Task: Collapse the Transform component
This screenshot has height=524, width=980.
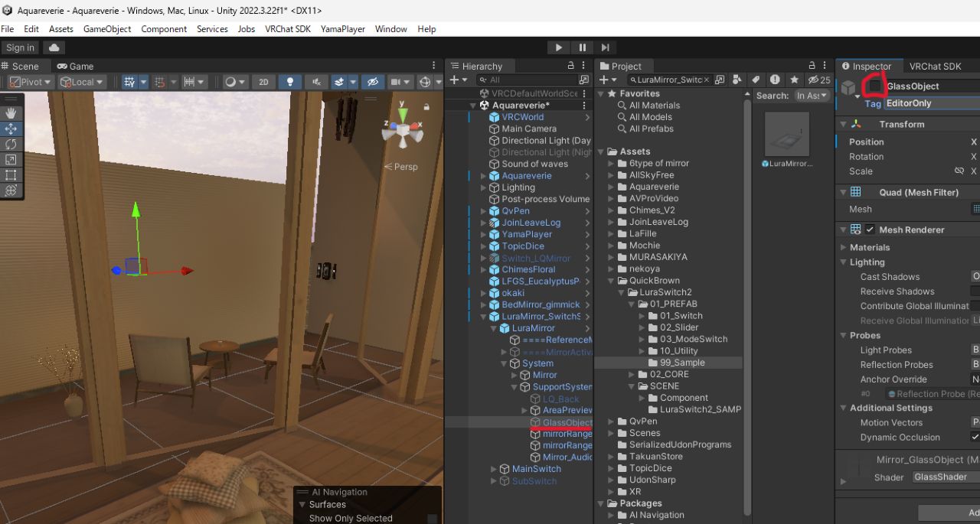Action: point(844,124)
